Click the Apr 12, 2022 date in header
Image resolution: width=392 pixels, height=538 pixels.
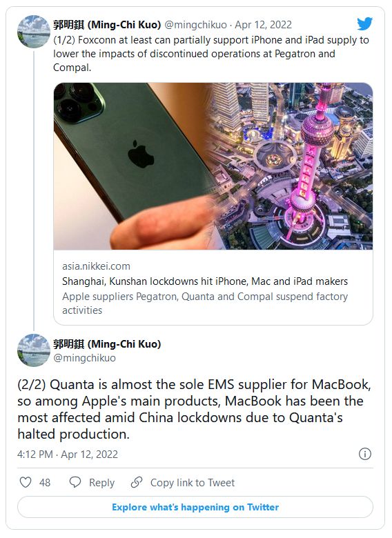[x=263, y=25]
